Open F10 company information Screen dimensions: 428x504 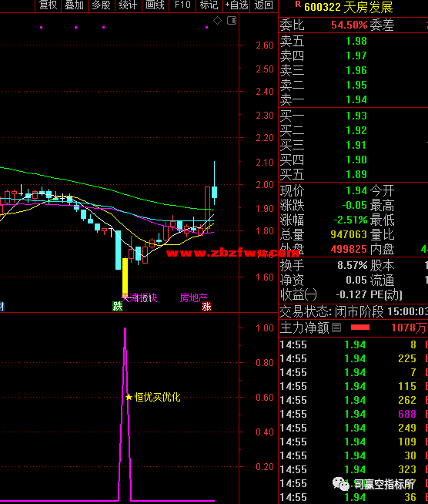[x=182, y=5]
